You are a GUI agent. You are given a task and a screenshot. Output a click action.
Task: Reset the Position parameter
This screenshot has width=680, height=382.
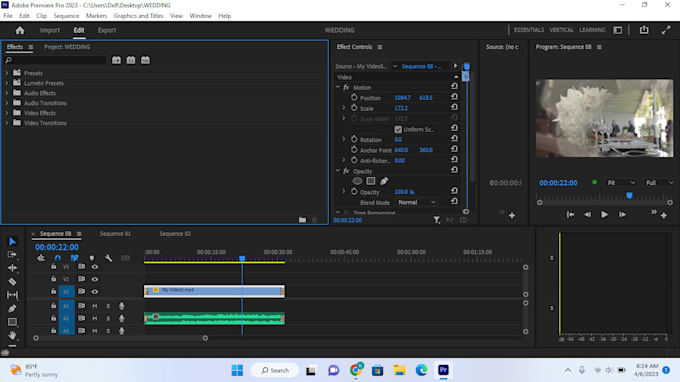click(454, 97)
